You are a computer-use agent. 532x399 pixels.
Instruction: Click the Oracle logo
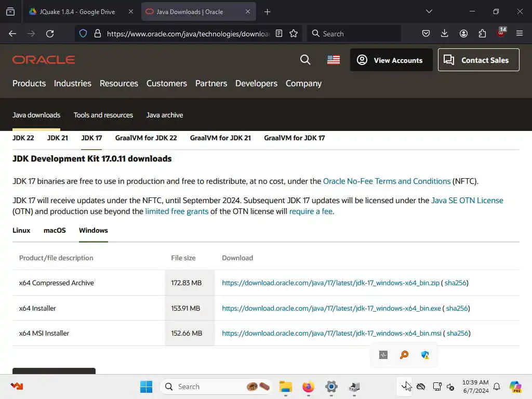(x=44, y=60)
